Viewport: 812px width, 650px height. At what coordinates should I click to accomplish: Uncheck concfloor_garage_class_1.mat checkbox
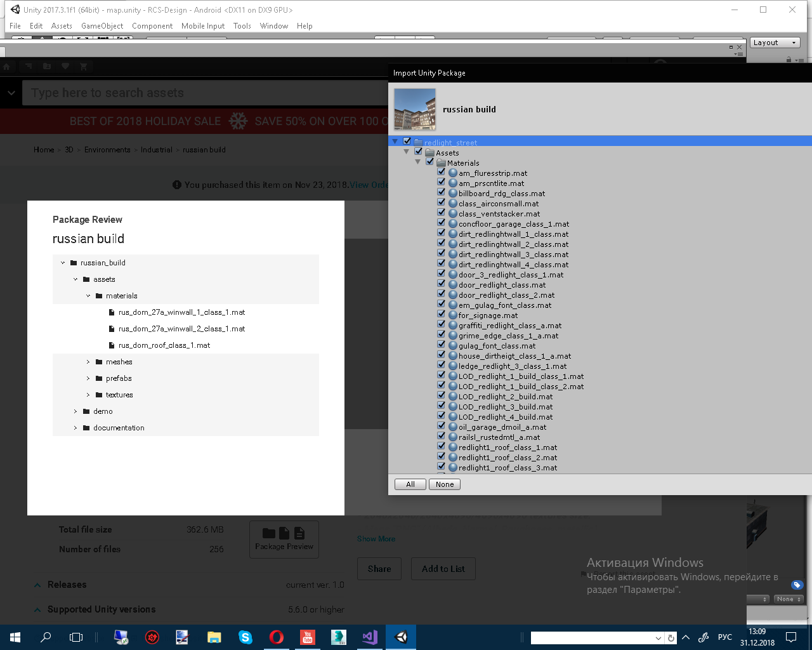coord(442,223)
